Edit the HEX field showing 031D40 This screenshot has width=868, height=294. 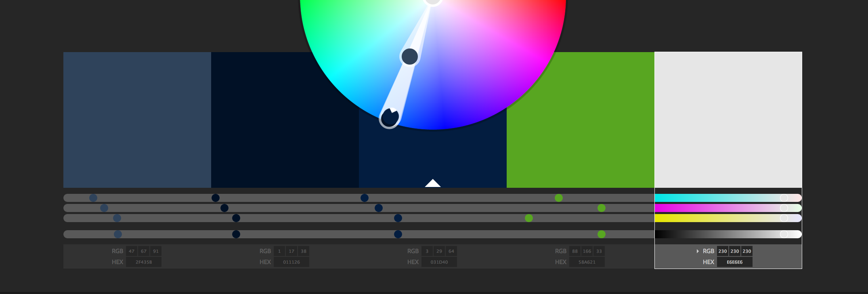[x=439, y=262]
